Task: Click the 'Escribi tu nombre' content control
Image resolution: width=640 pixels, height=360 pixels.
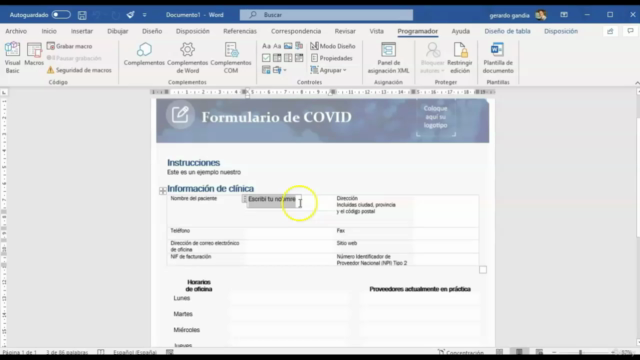Action: pyautogui.click(x=272, y=199)
